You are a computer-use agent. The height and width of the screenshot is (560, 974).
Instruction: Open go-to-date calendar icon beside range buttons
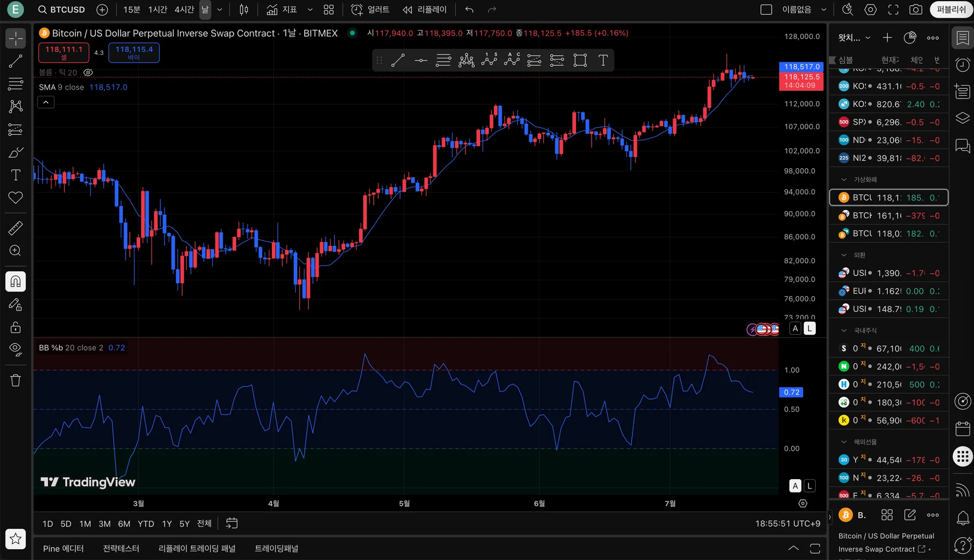[x=232, y=523]
